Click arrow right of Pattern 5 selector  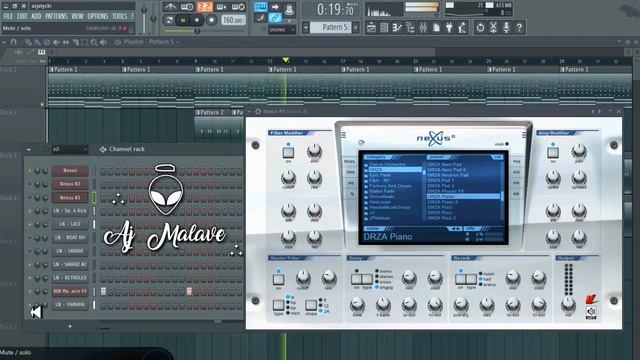pos(356,27)
